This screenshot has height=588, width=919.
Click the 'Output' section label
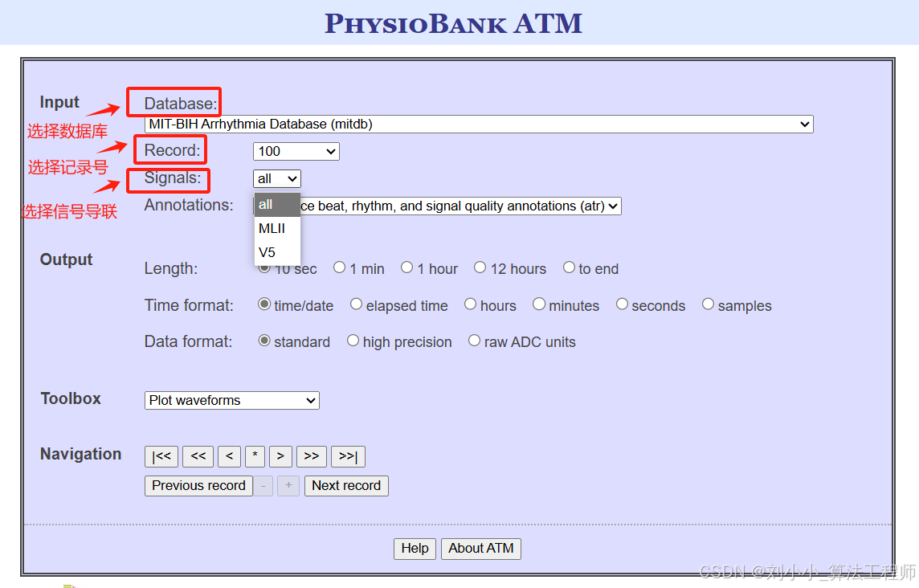click(66, 259)
